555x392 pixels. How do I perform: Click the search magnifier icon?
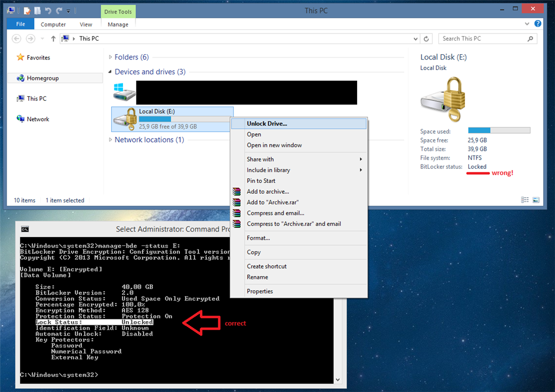pos(530,38)
